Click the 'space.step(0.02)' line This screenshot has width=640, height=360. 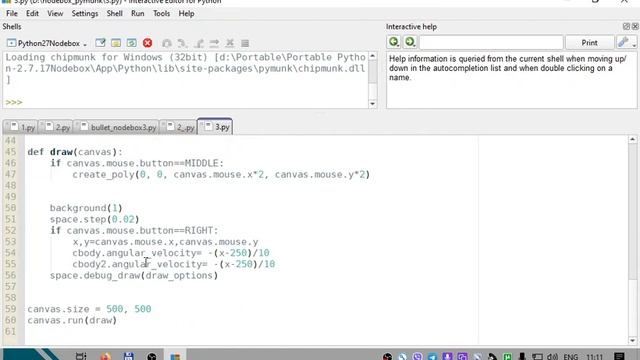click(94, 219)
